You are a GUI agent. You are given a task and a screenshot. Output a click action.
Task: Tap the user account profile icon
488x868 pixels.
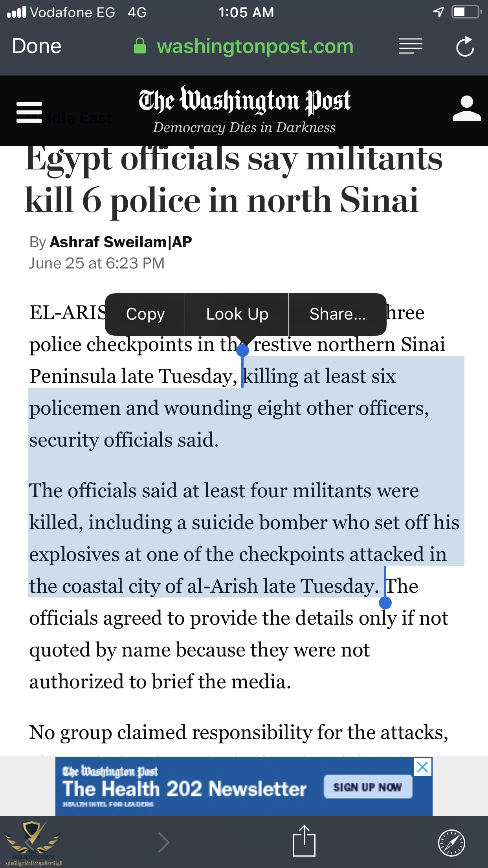(466, 109)
